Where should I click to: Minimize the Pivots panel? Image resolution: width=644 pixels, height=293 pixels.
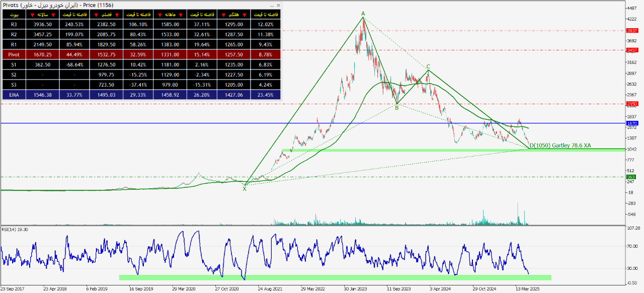[x=272, y=5]
